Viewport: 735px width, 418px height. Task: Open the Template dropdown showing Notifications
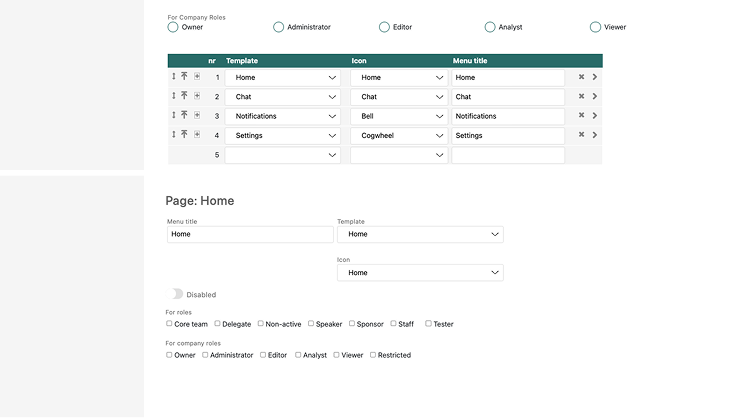click(x=283, y=116)
